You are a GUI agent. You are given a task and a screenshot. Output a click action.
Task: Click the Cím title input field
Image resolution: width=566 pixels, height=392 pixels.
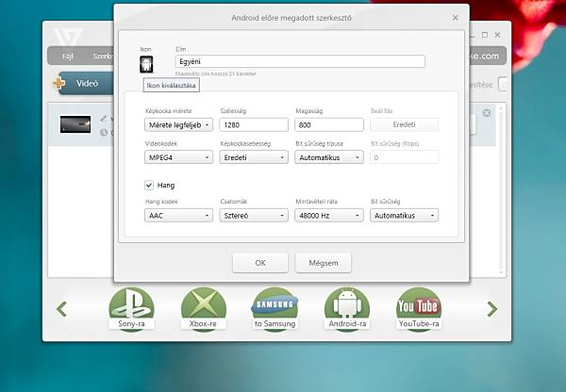coord(300,61)
